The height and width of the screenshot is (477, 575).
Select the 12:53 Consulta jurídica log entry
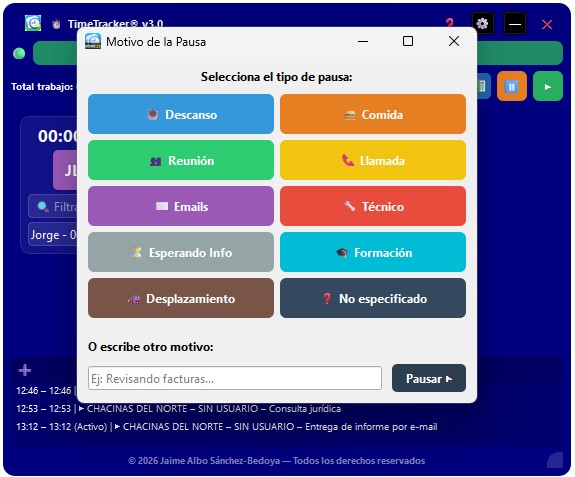pos(179,408)
